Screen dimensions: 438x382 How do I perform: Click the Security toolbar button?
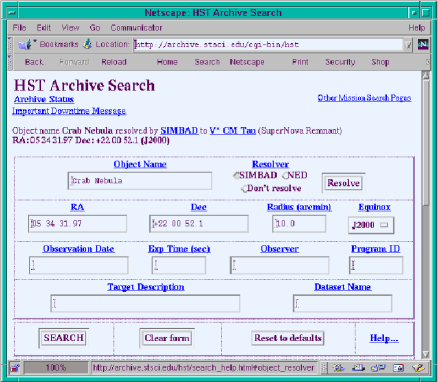(340, 62)
